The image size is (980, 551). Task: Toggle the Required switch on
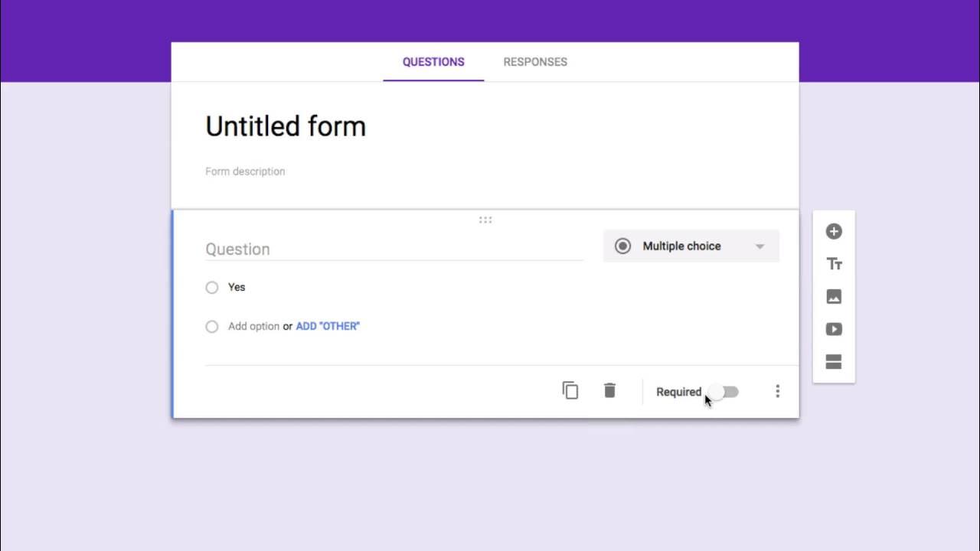pos(724,392)
